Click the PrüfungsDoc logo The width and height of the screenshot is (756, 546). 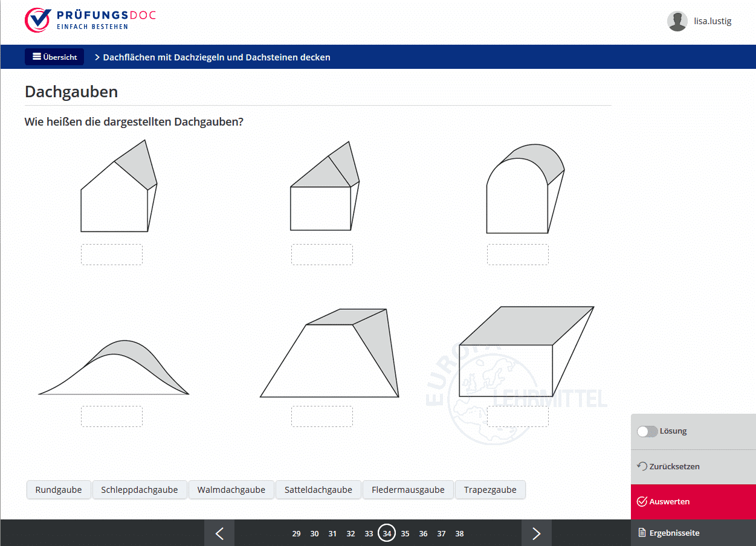point(90,20)
